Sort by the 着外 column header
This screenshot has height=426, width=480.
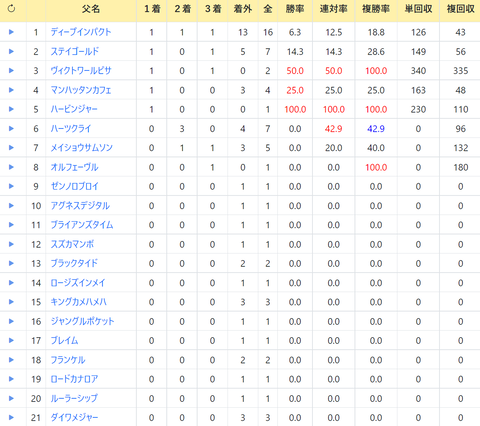tap(243, 9)
